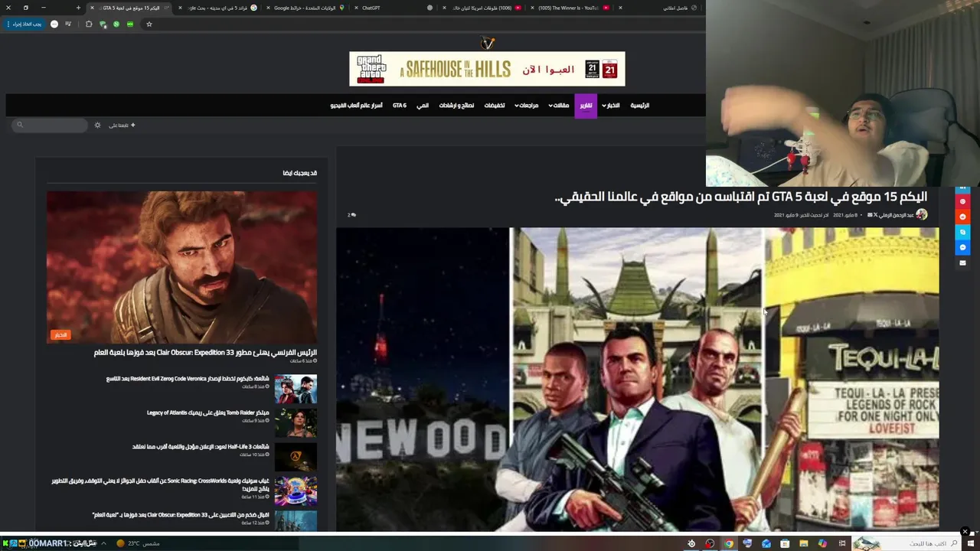This screenshot has height=551, width=980.
Task: Open the انمي anime menu item
Action: [x=423, y=106]
